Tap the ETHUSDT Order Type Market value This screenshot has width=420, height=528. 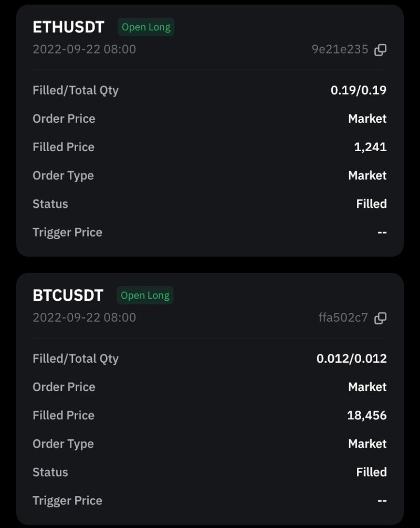tap(367, 175)
